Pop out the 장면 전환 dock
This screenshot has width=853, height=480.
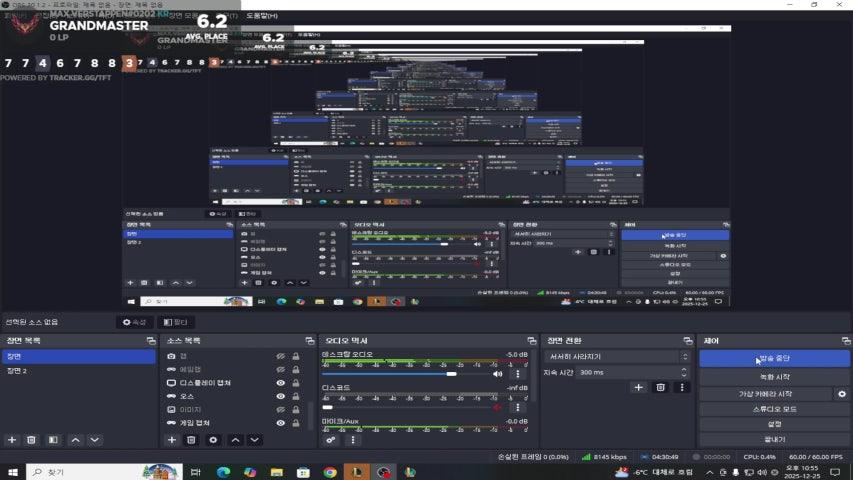(688, 341)
